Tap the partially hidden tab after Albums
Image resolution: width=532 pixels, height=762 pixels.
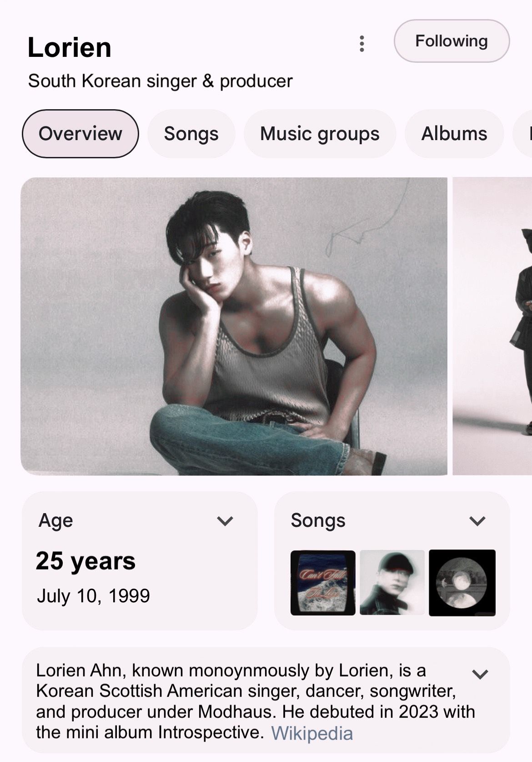(522, 134)
